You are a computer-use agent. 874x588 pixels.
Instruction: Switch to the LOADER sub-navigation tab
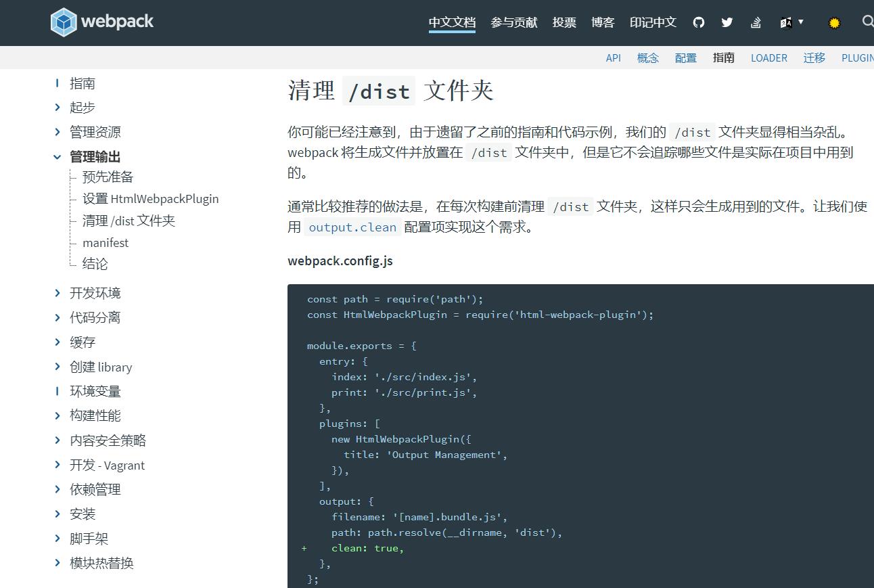769,58
